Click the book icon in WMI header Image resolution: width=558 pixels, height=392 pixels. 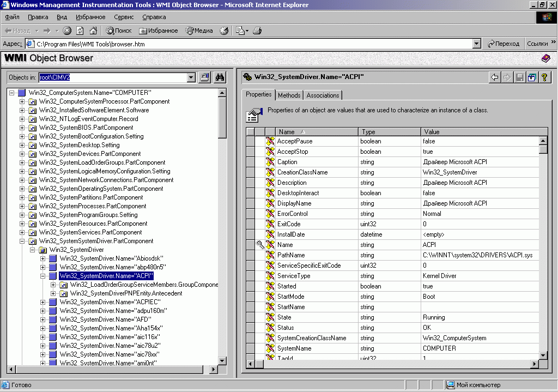(x=546, y=58)
